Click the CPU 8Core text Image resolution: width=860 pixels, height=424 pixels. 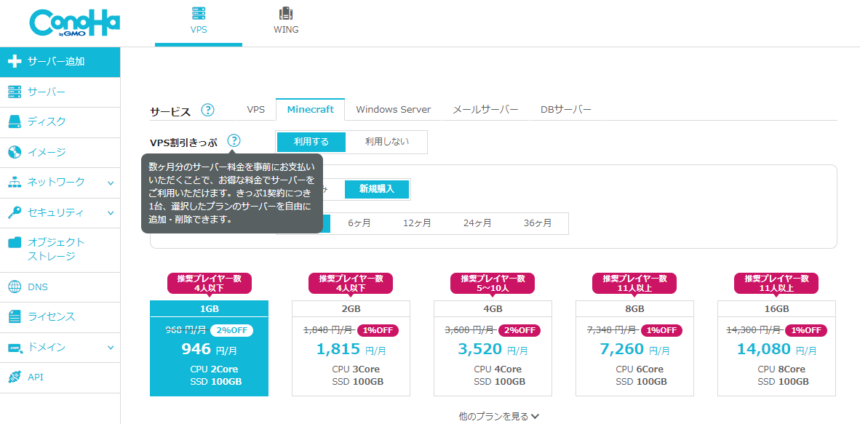click(782, 369)
